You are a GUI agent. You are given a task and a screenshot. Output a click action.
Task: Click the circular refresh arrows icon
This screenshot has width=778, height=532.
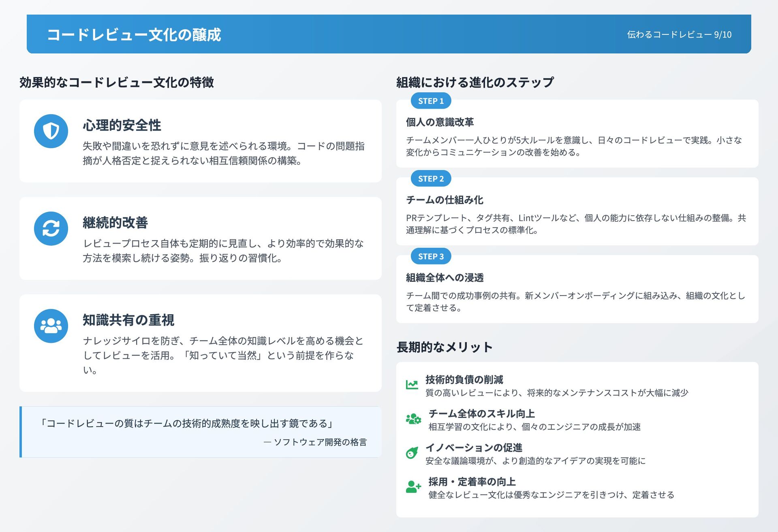click(51, 229)
